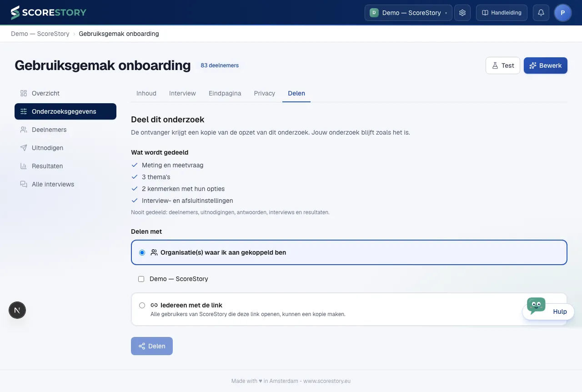This screenshot has width=582, height=392.
Task: Click the ScoreStory logo
Action: tap(48, 13)
